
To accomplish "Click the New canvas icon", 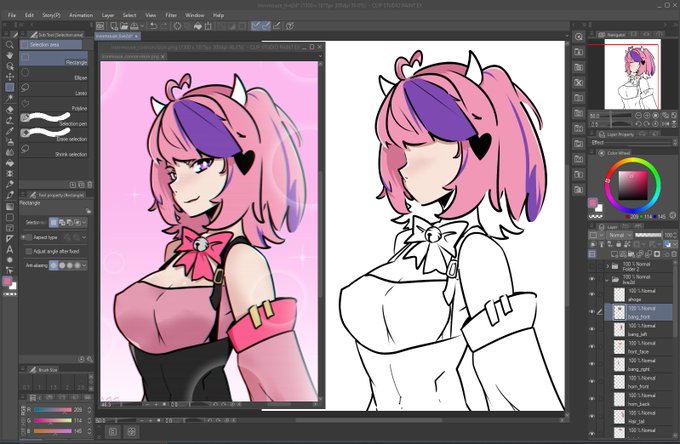I will (114, 26).
